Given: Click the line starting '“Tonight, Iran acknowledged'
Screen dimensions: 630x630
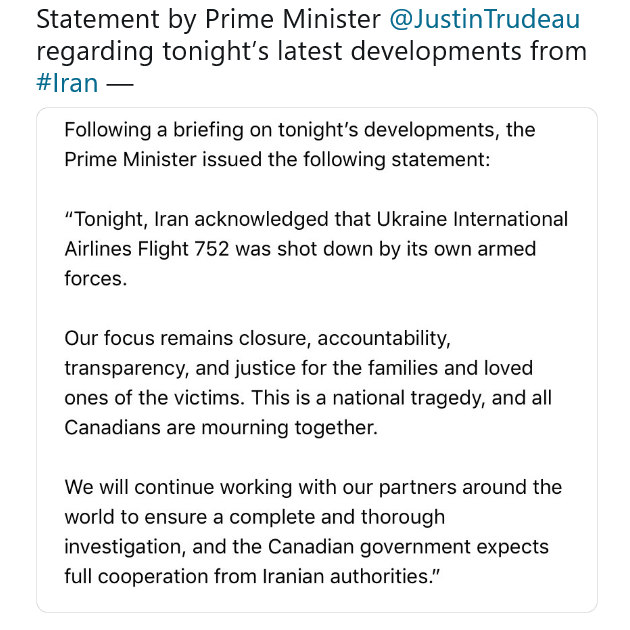Looking at the screenshot, I should (316, 220).
